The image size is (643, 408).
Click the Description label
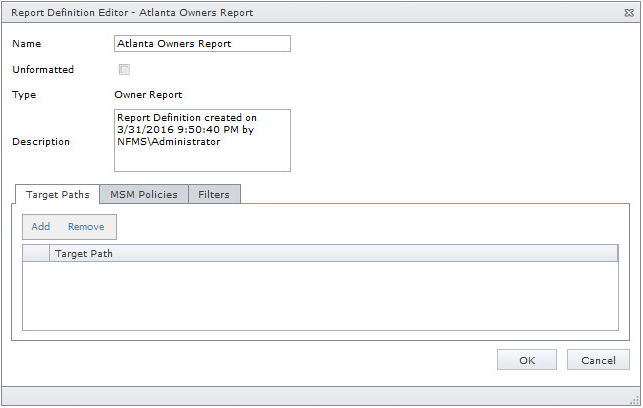click(x=41, y=142)
